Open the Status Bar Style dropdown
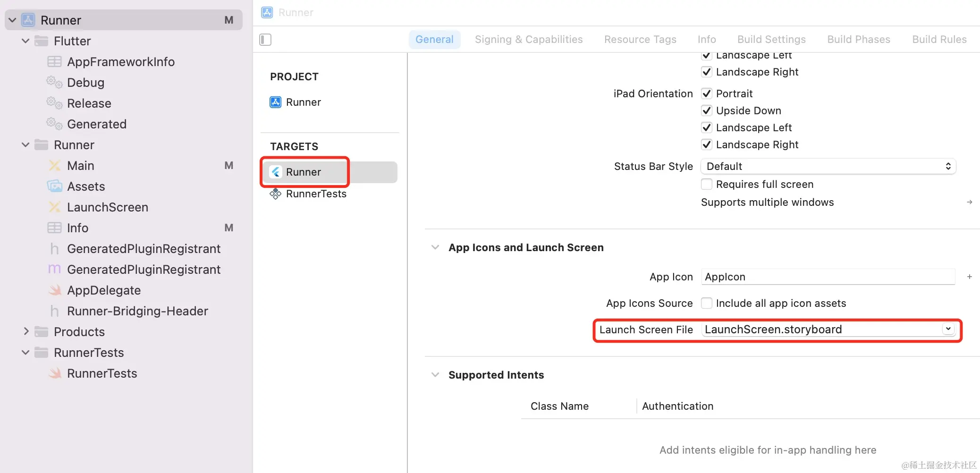The width and height of the screenshot is (980, 473). (828, 166)
